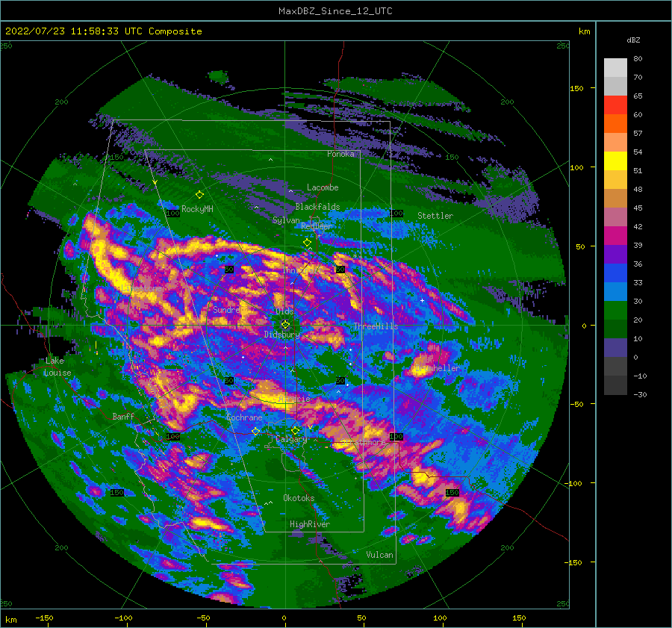Click the yellow diamond marker below Cochrane
This screenshot has height=628, width=672.
point(255,431)
